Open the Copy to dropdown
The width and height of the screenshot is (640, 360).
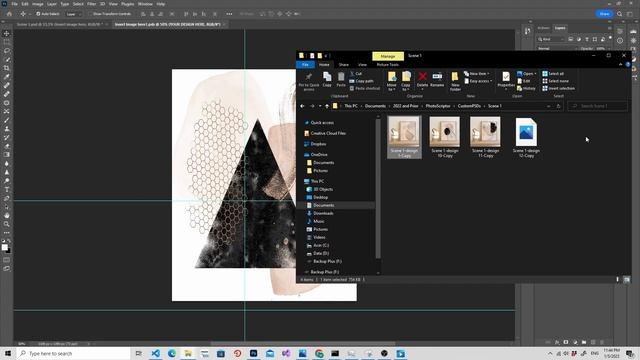[406, 82]
